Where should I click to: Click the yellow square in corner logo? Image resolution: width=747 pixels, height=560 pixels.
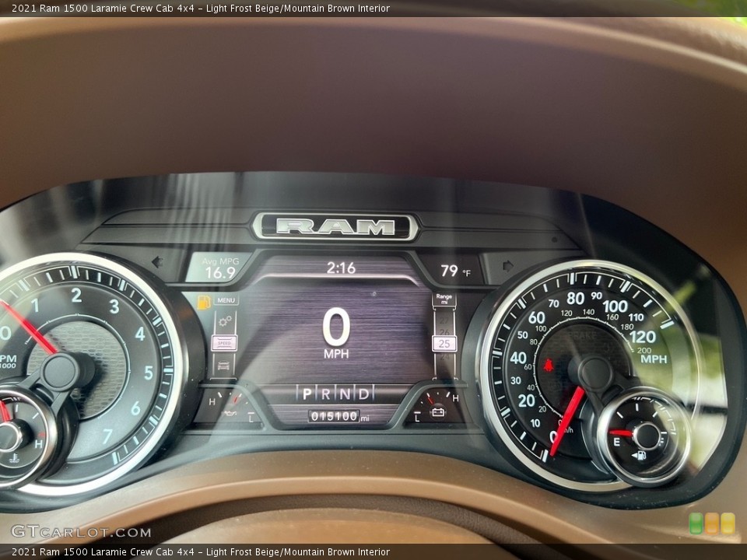728,523
